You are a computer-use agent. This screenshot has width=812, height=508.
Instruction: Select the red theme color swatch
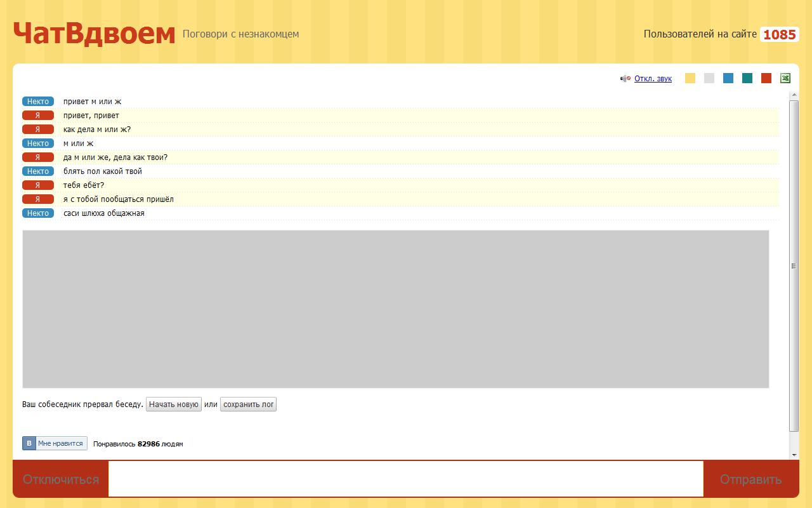[766, 78]
